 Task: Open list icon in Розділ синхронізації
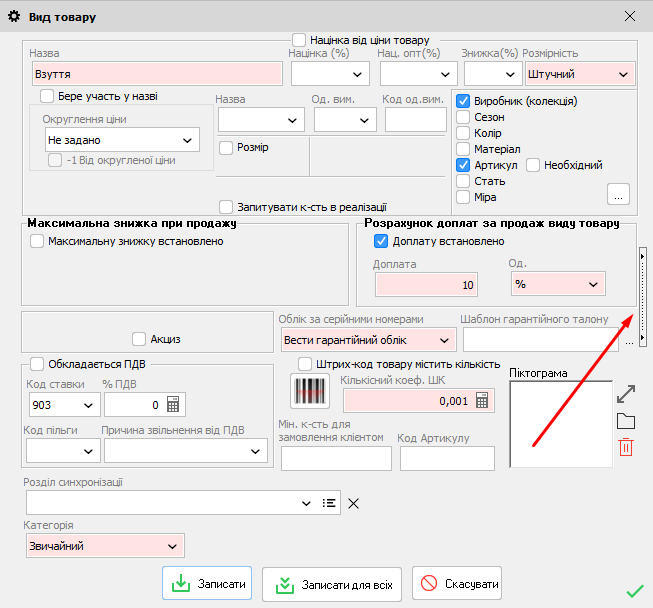point(329,503)
